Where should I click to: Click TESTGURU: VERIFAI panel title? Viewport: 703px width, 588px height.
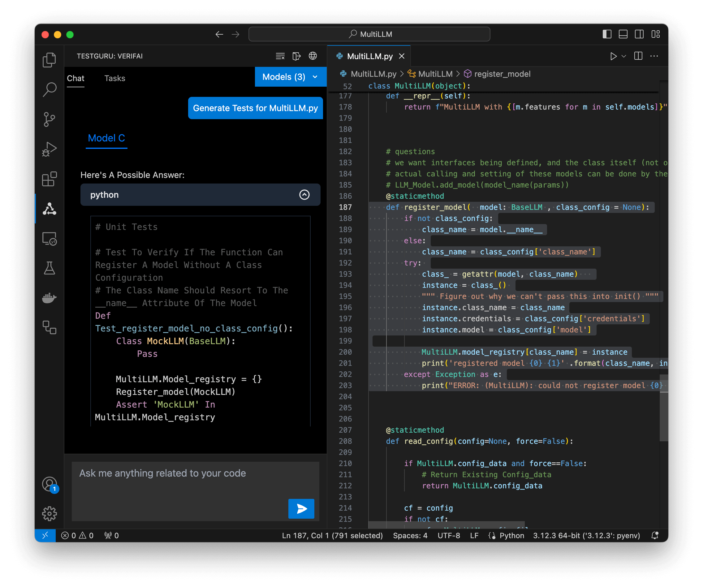[x=110, y=56]
